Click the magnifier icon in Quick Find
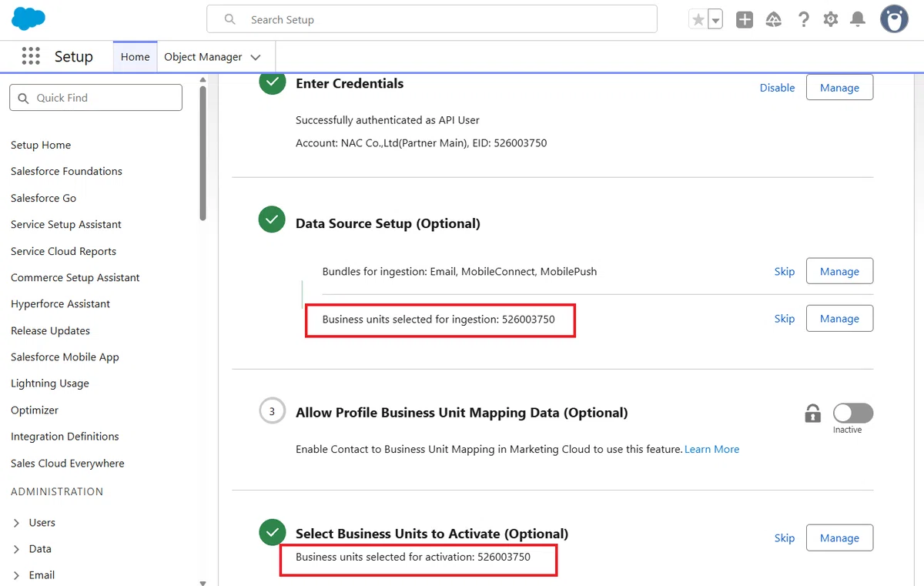Image resolution: width=924 pixels, height=586 pixels. 23,98
